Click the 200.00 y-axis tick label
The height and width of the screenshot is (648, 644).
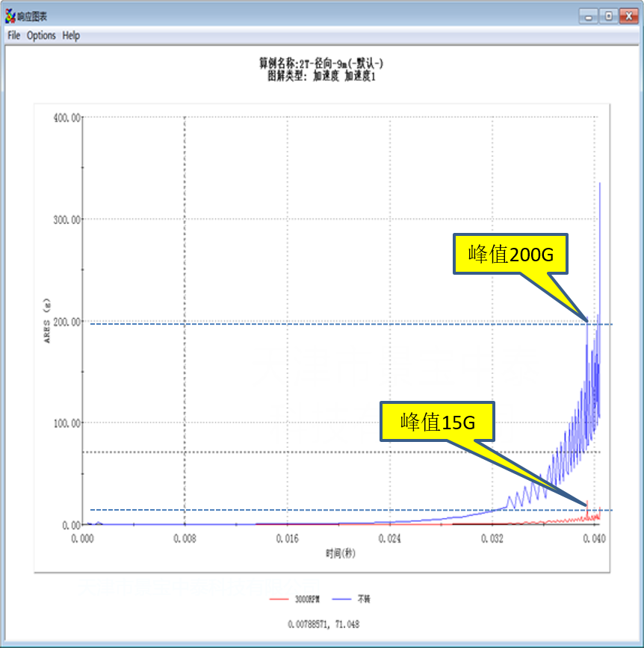tap(66, 321)
